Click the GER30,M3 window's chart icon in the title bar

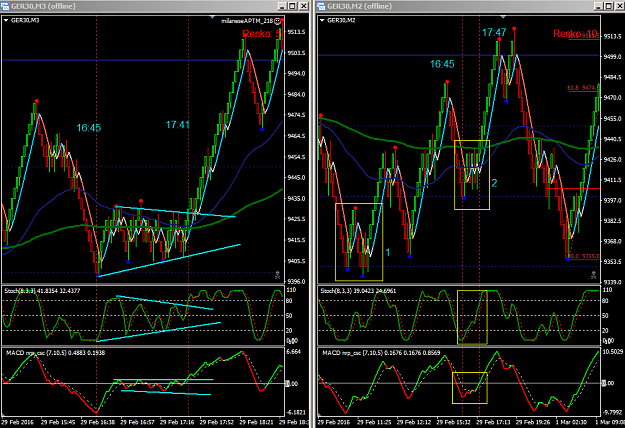5,6
